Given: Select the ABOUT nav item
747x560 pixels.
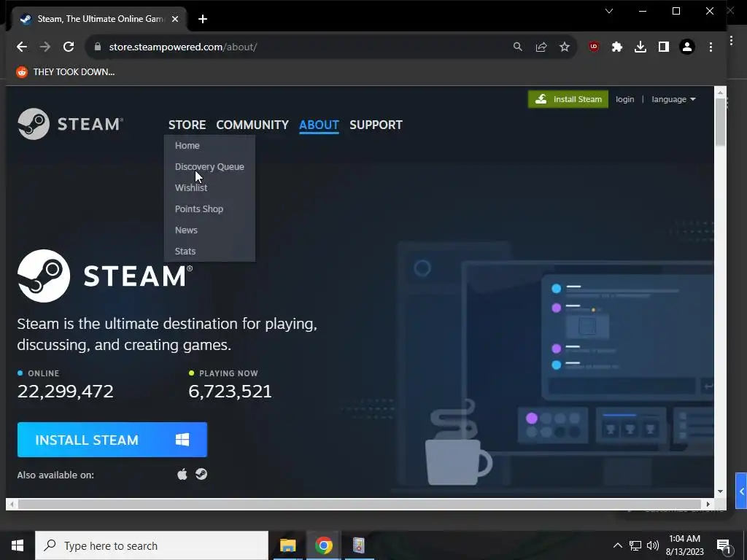Looking at the screenshot, I should pos(319,125).
